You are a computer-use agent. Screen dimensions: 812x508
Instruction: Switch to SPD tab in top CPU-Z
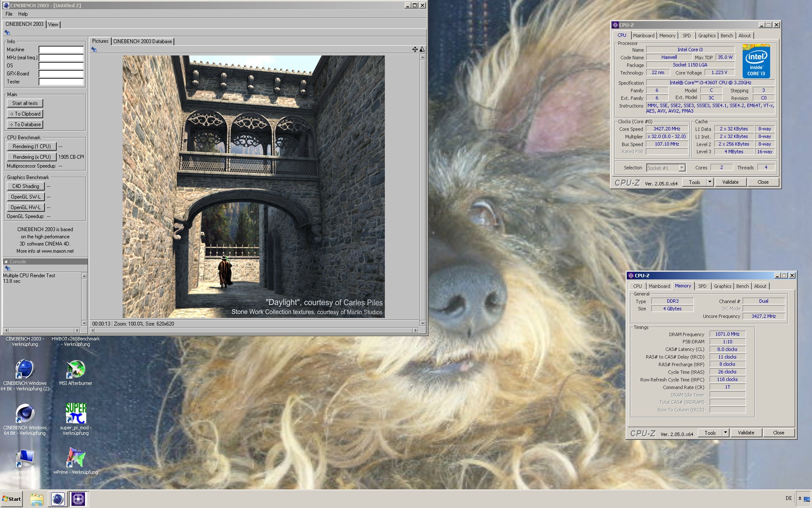[x=687, y=36]
